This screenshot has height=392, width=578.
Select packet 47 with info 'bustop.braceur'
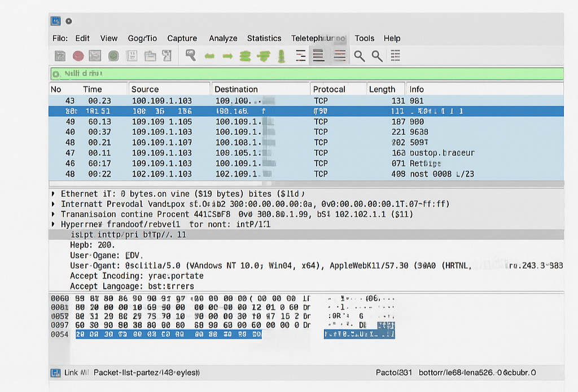[306, 153]
